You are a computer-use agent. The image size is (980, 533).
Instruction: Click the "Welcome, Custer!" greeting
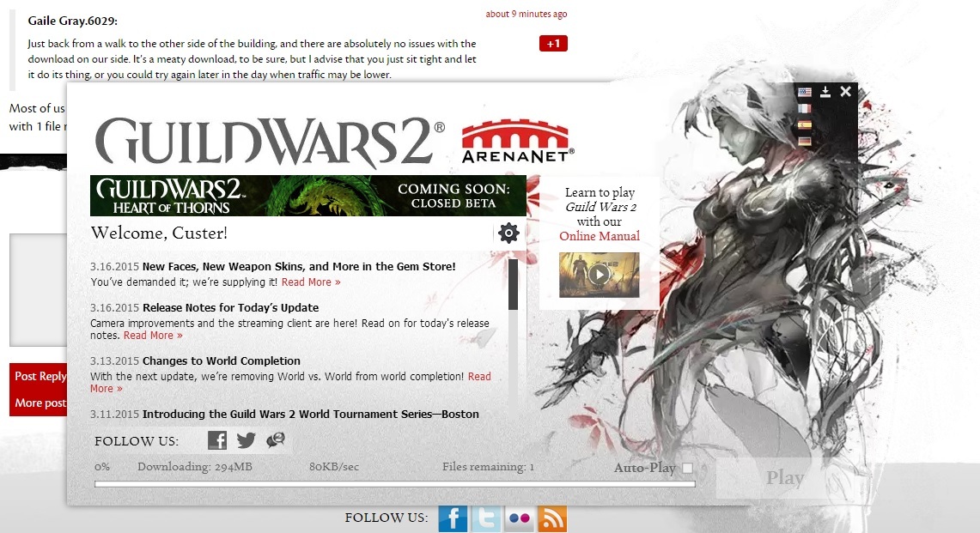pos(160,233)
